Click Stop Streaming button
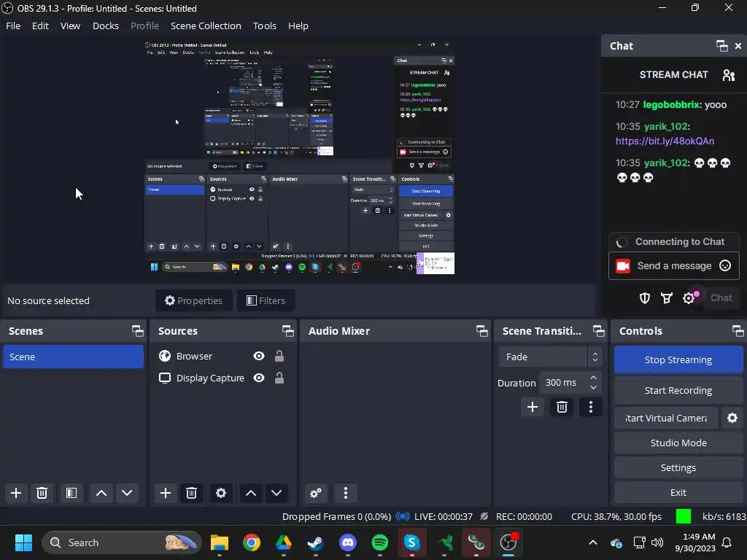 678,360
